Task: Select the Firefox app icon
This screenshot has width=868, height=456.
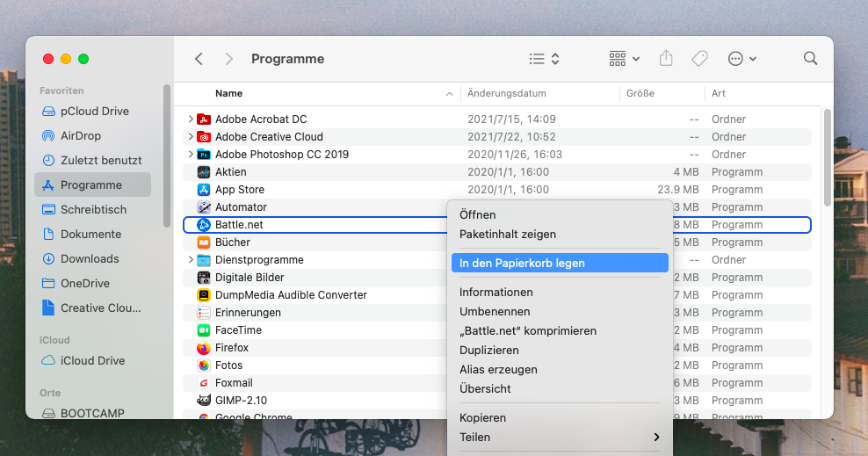Action: pyautogui.click(x=204, y=348)
